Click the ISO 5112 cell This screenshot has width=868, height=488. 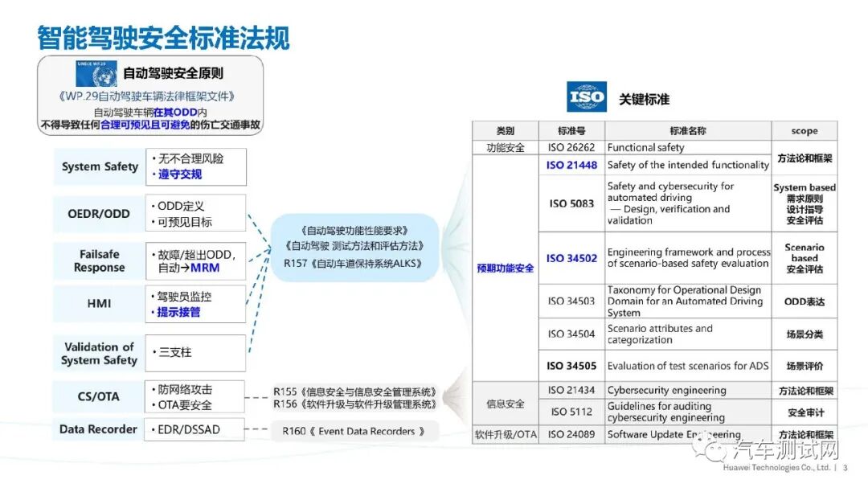pyautogui.click(x=572, y=412)
